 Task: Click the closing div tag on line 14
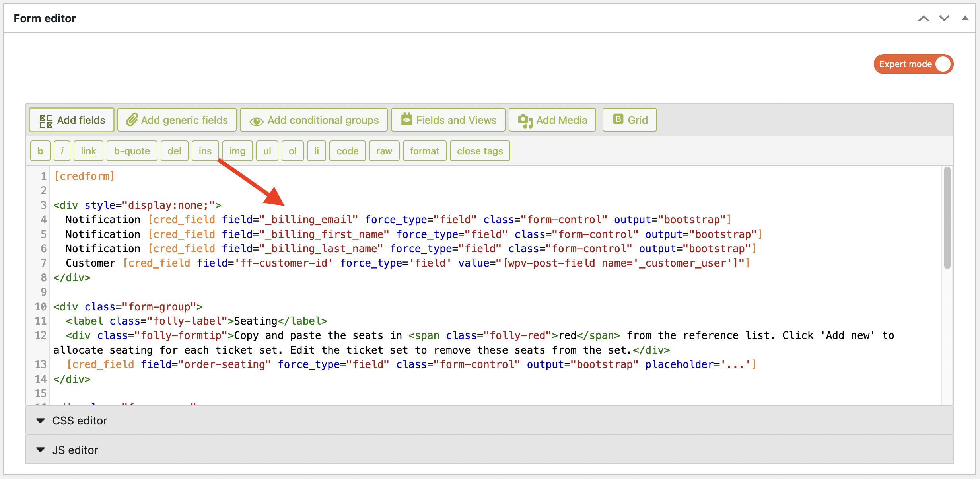tap(72, 379)
